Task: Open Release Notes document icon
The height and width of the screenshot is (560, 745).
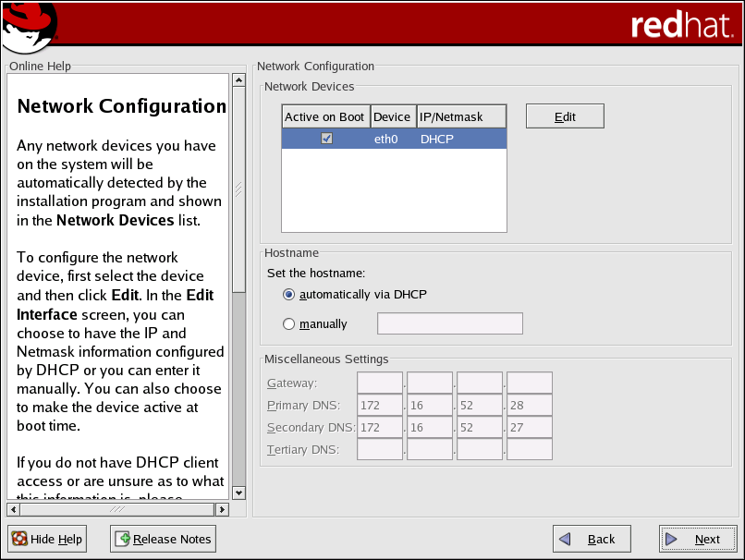Action: click(123, 539)
